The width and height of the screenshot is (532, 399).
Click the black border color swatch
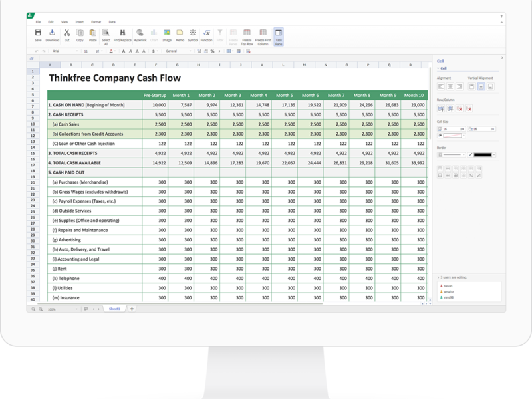[x=482, y=154]
